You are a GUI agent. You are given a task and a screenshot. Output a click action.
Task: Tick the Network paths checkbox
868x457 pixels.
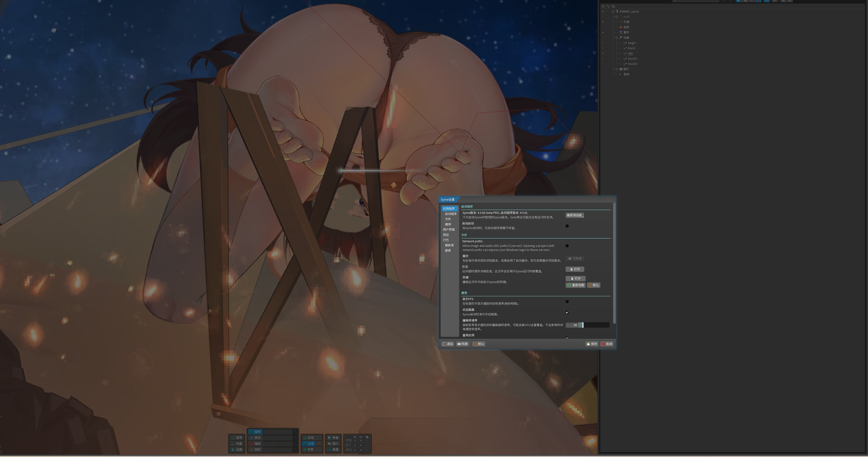pos(567,246)
